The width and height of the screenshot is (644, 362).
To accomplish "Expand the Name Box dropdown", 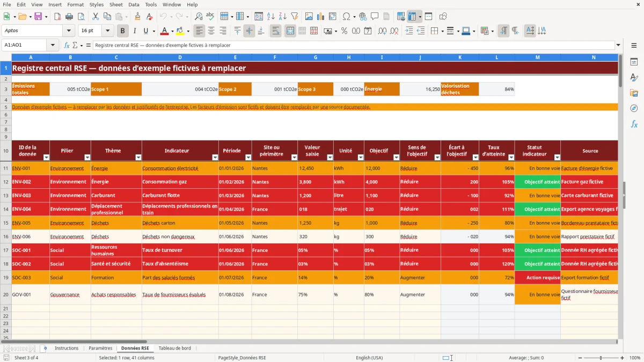I will pos(53,46).
